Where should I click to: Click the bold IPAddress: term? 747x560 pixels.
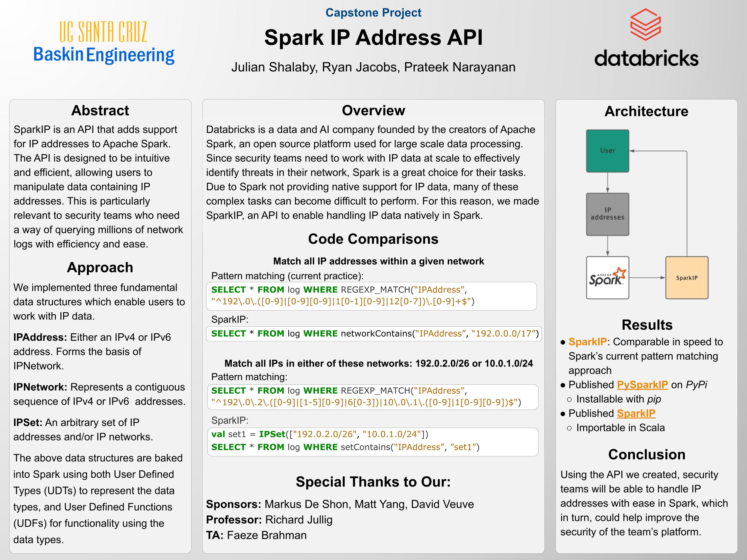click(x=40, y=337)
